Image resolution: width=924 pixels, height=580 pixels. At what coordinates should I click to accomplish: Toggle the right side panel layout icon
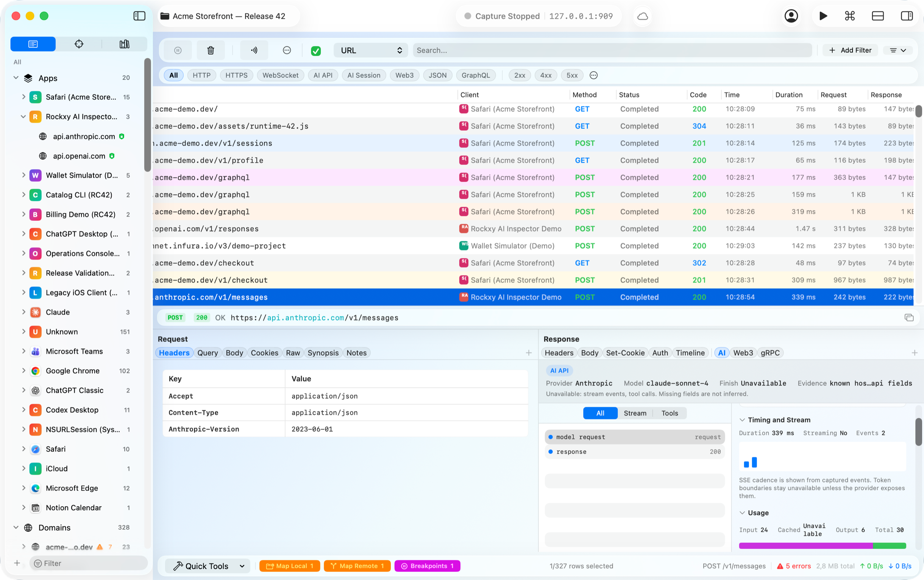tap(906, 16)
